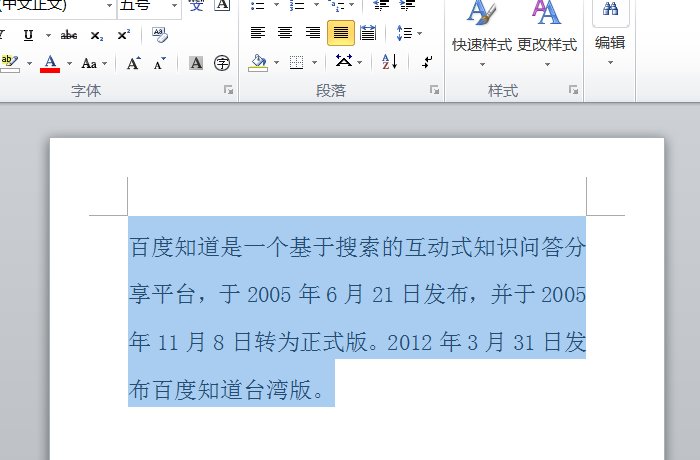Toggle the highlighted justify alignment button

click(x=341, y=33)
